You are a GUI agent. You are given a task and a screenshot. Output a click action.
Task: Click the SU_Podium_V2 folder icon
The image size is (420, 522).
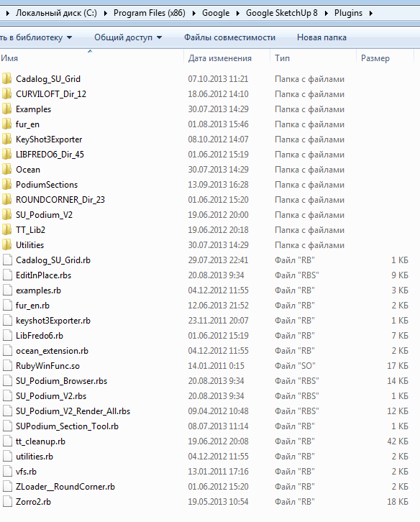pyautogui.click(x=6, y=215)
